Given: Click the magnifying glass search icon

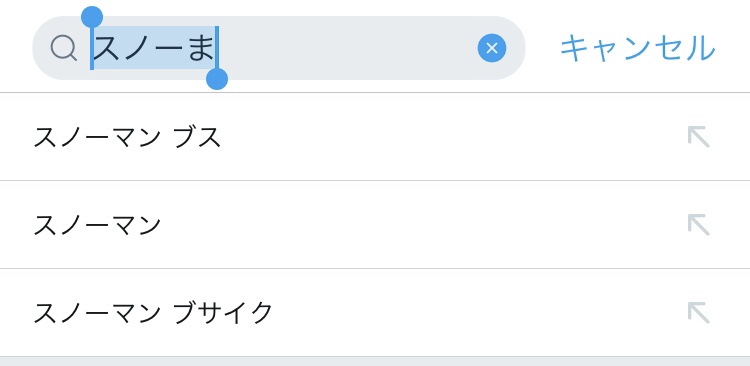Looking at the screenshot, I should pyautogui.click(x=64, y=49).
